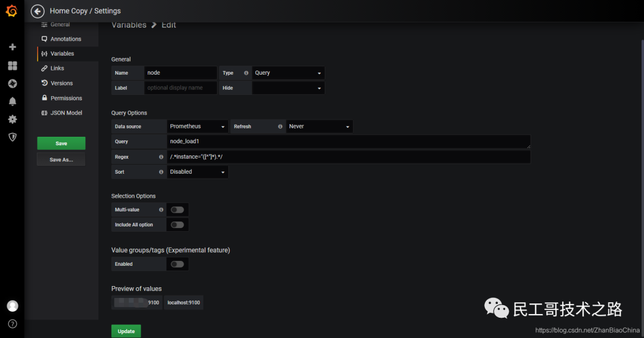Open the Create plus menu icon
Screen dimensions: 644x338
[x=13, y=47]
